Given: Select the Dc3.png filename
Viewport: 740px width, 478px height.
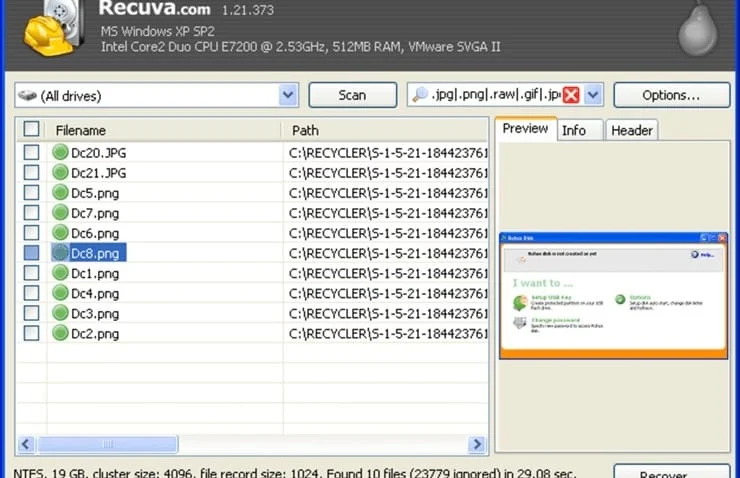Looking at the screenshot, I should (95, 313).
